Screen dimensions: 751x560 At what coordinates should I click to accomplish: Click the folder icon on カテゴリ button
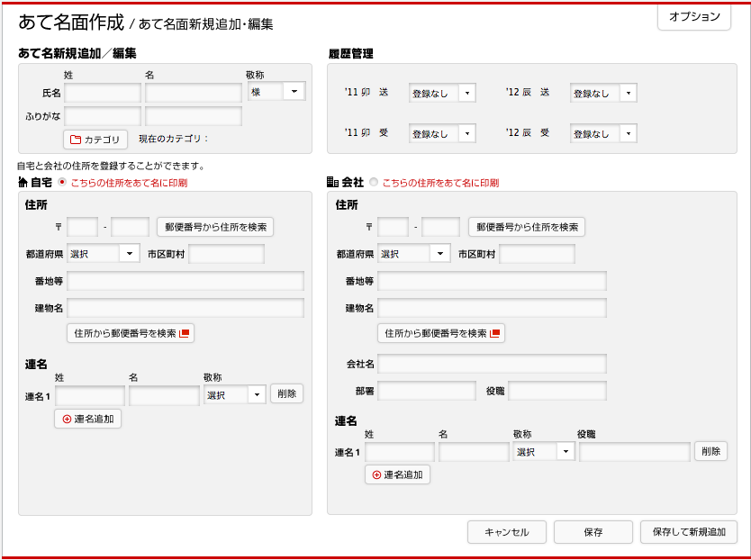click(76, 140)
